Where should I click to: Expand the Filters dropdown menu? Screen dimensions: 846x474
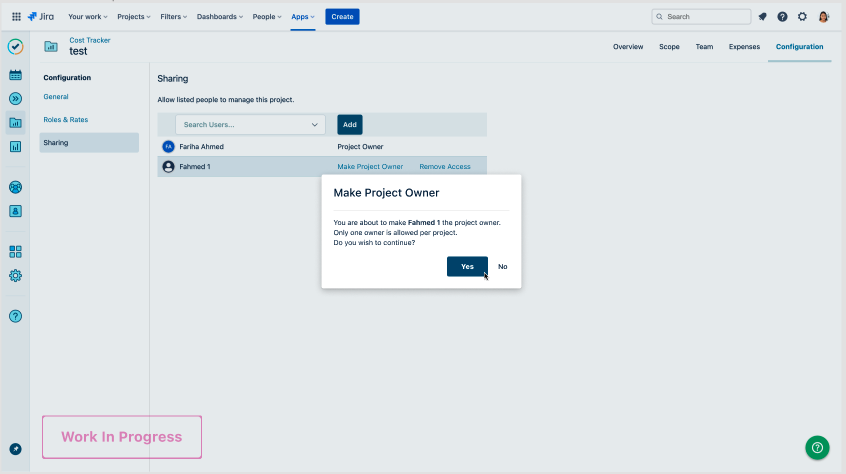point(174,17)
